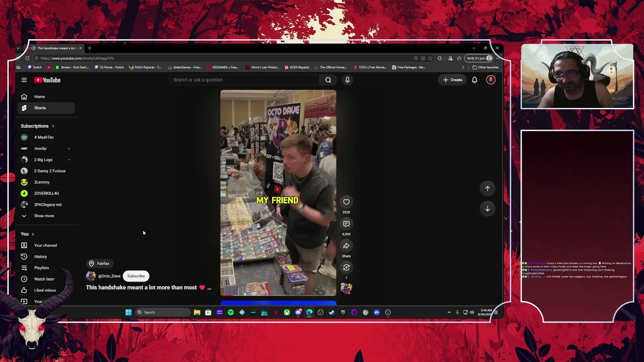
Task: Show hidden system tray icons
Action: click(449, 312)
